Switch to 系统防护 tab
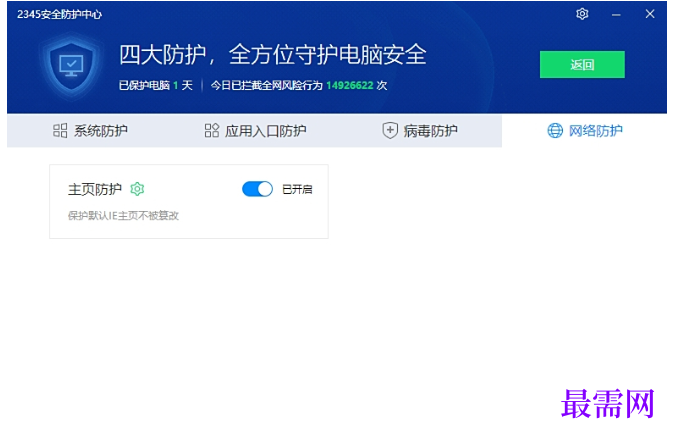Viewport: 673px width, 435px height. 90,131
